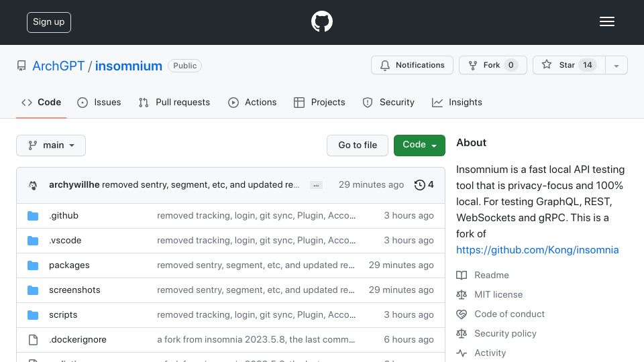The width and height of the screenshot is (644, 362).
Task: Open the MIT license link
Action: pos(498,295)
